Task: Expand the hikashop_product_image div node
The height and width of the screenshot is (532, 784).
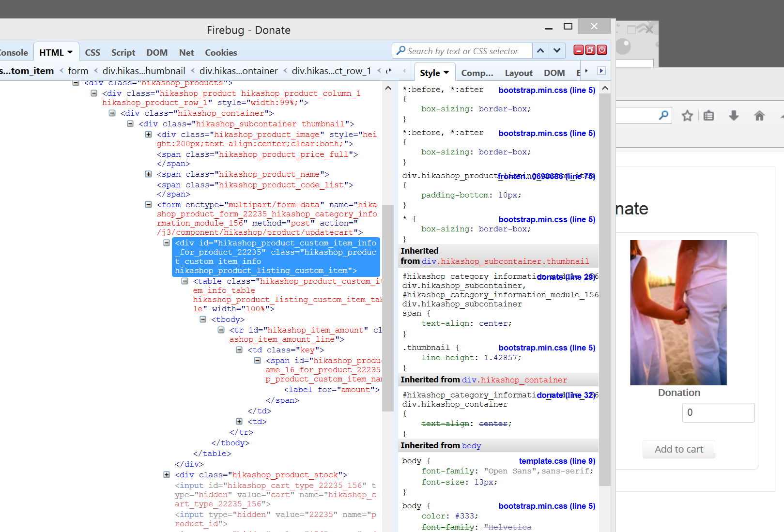Action: point(148,135)
